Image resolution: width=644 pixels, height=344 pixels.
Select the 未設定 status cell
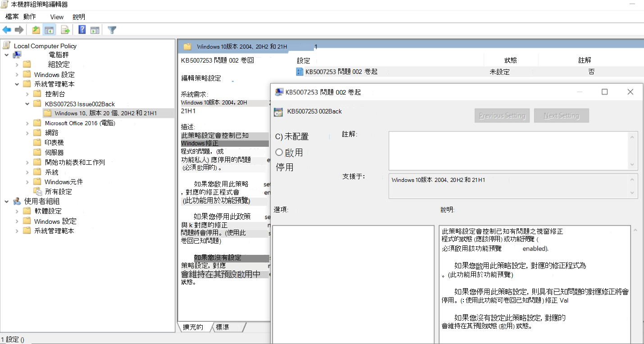coord(499,72)
